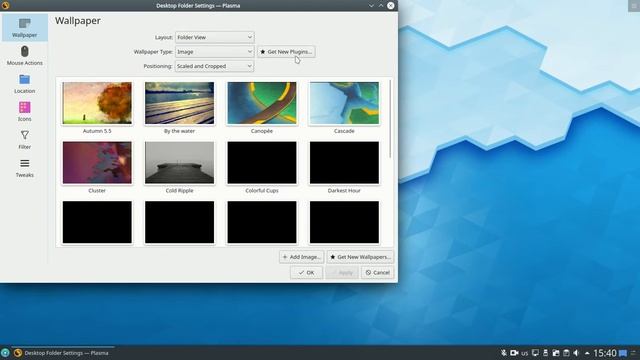Select the Cold Ripple wallpaper thumbnail
Screen dimensions: 640x360
coord(180,163)
